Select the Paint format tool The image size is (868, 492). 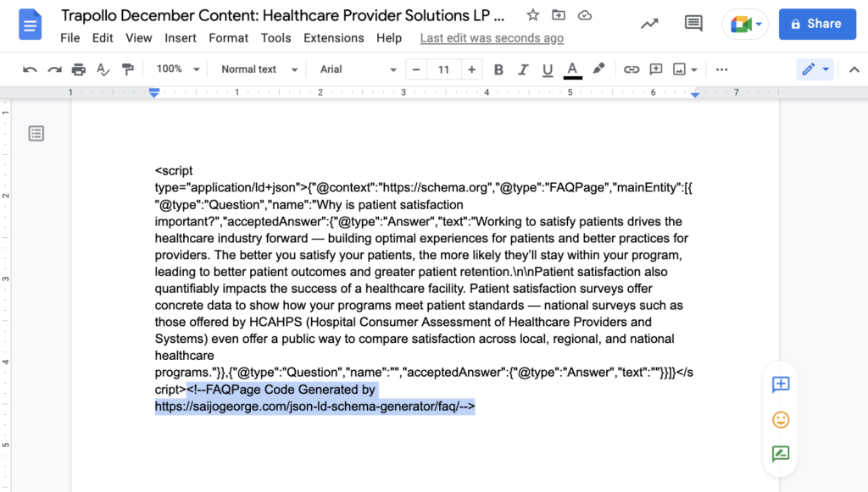(128, 69)
